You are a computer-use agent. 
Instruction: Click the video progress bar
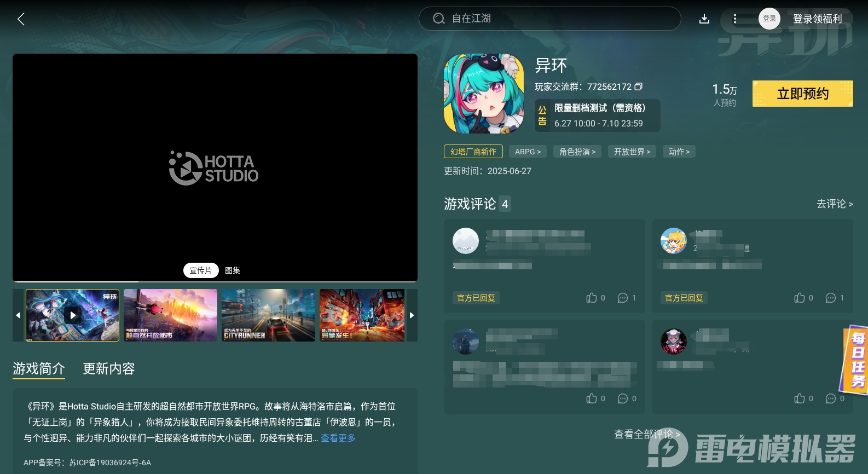point(215,281)
